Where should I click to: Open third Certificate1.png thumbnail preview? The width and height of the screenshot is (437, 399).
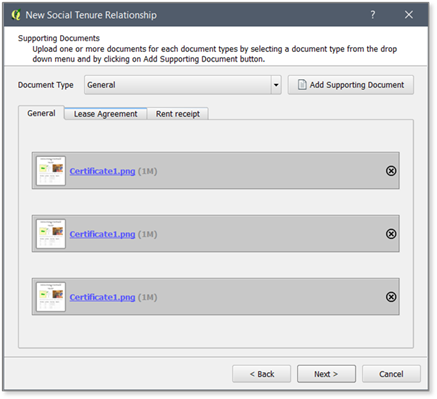coord(51,297)
